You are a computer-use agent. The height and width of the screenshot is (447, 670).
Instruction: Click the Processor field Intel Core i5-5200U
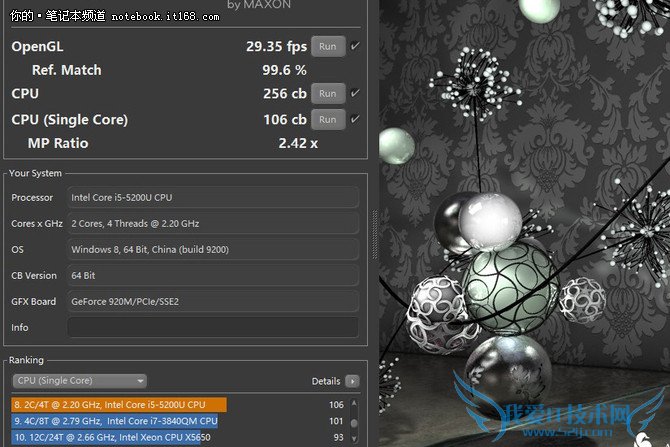213,197
